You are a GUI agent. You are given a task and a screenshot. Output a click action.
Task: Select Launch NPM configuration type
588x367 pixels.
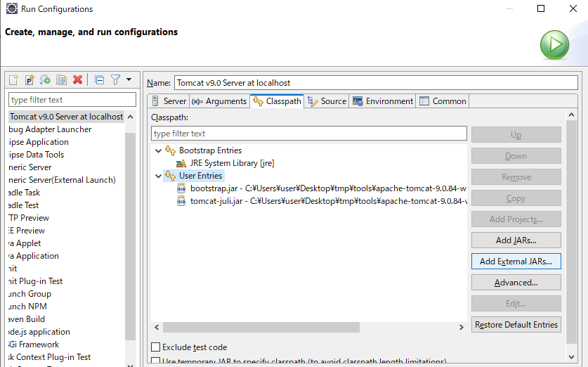point(27,307)
